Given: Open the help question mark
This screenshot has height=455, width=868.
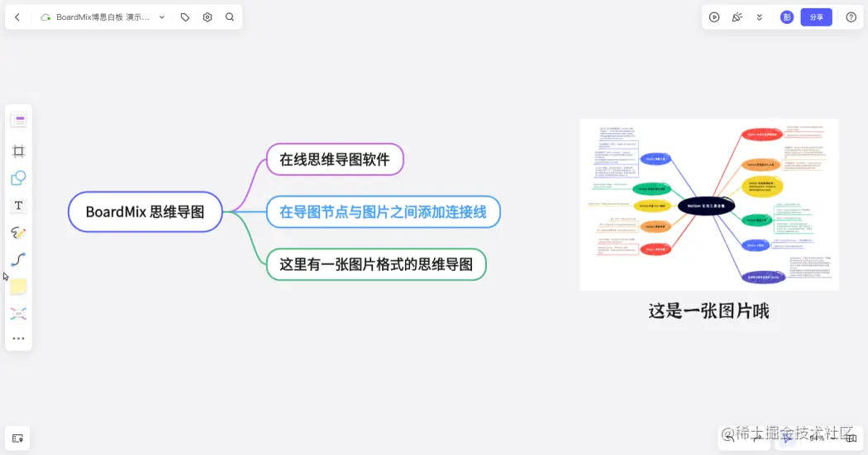Looking at the screenshot, I should click(x=851, y=17).
